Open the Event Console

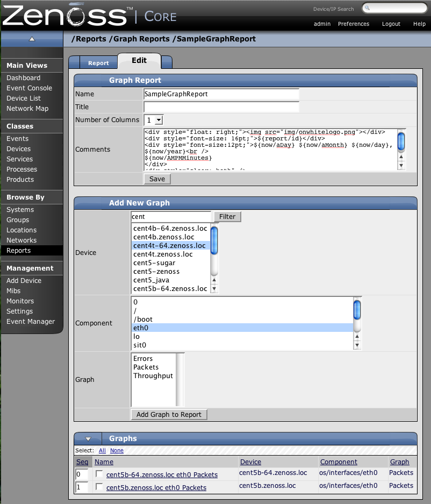[29, 88]
